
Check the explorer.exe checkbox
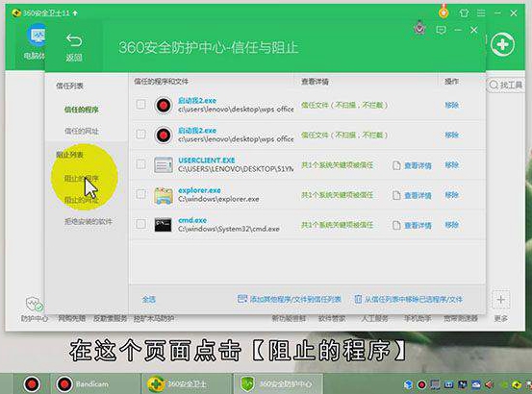click(140, 194)
